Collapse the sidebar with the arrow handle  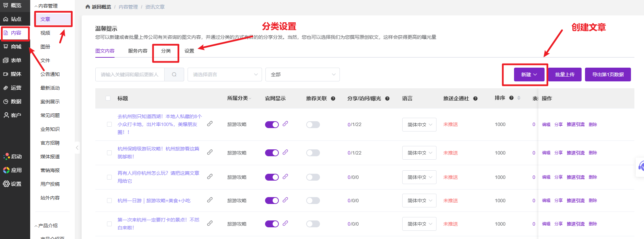77,148
